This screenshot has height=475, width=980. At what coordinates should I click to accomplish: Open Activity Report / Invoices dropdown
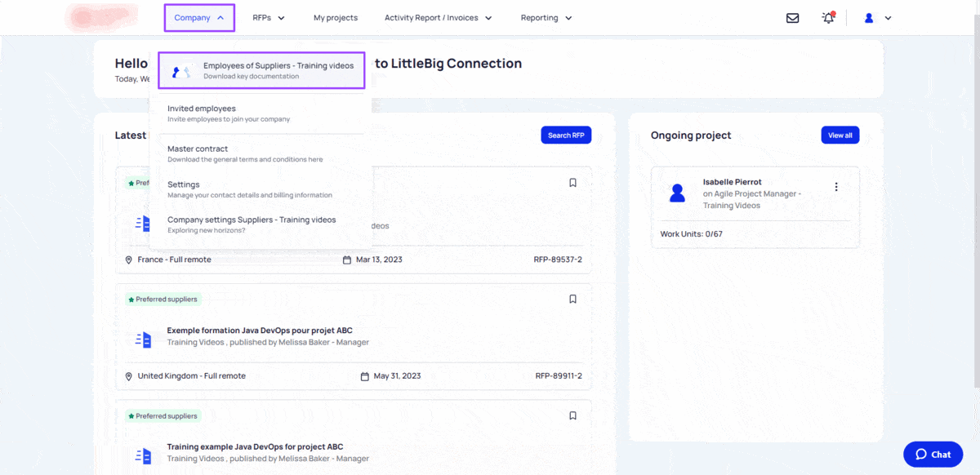point(439,18)
